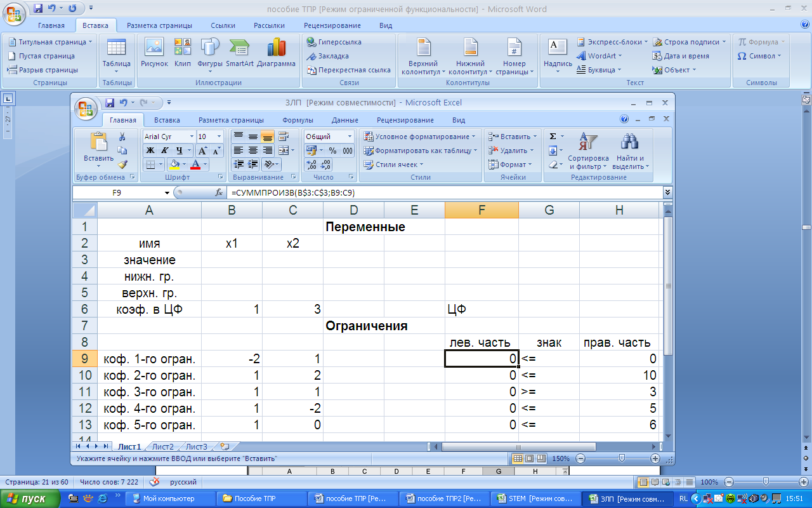Image resolution: width=812 pixels, height=508 pixels.
Task: Open Клип clip art in Word ribbon
Action: 183,53
